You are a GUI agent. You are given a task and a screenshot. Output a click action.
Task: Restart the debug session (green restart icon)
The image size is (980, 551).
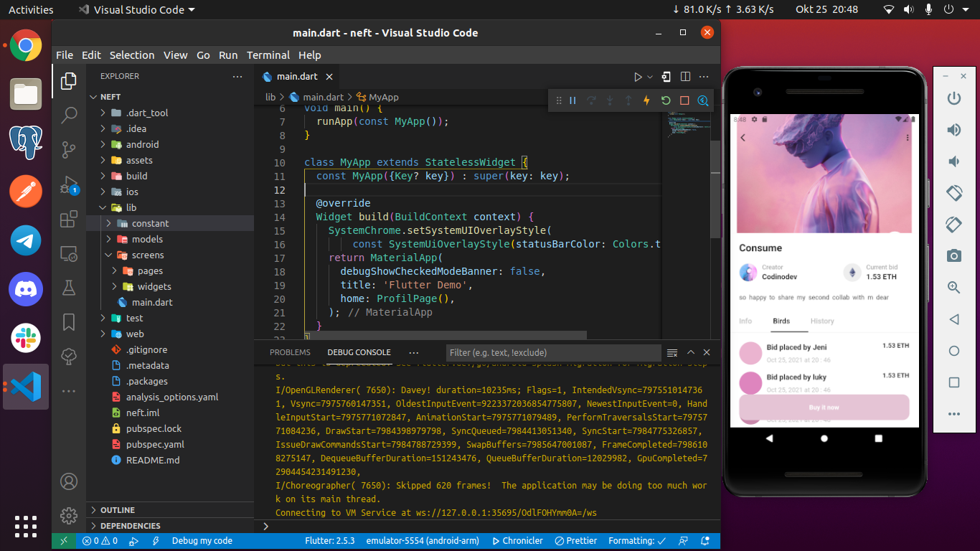click(666, 100)
